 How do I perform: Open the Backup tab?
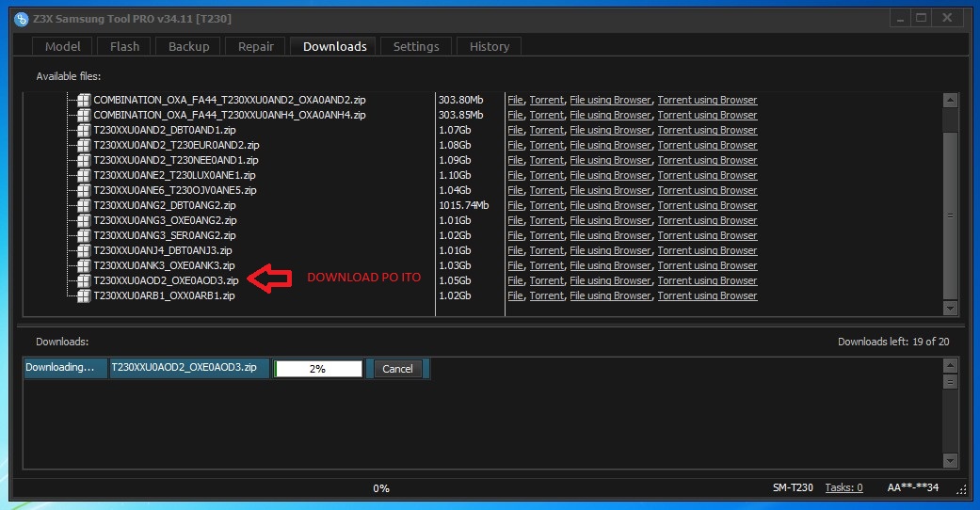[x=188, y=46]
